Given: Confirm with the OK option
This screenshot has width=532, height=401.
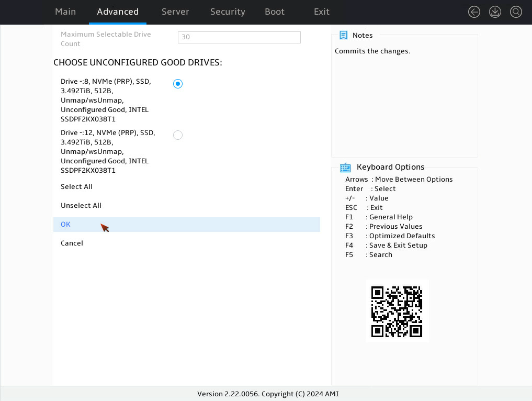Looking at the screenshot, I should (187, 225).
